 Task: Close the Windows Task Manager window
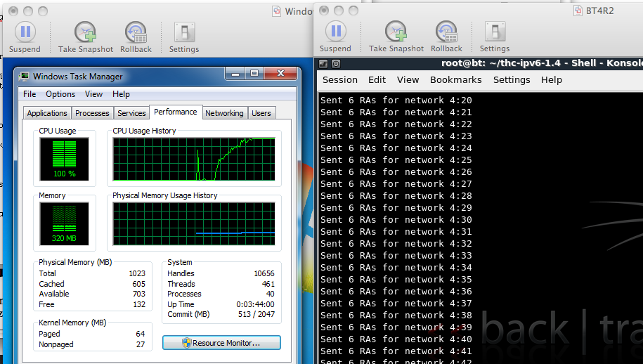coord(280,74)
